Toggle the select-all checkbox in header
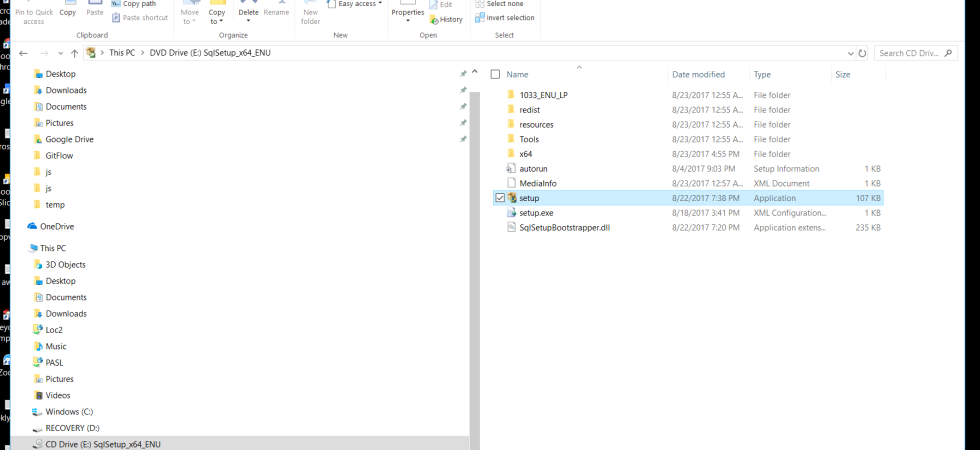This screenshot has height=450, width=980. 495,75
